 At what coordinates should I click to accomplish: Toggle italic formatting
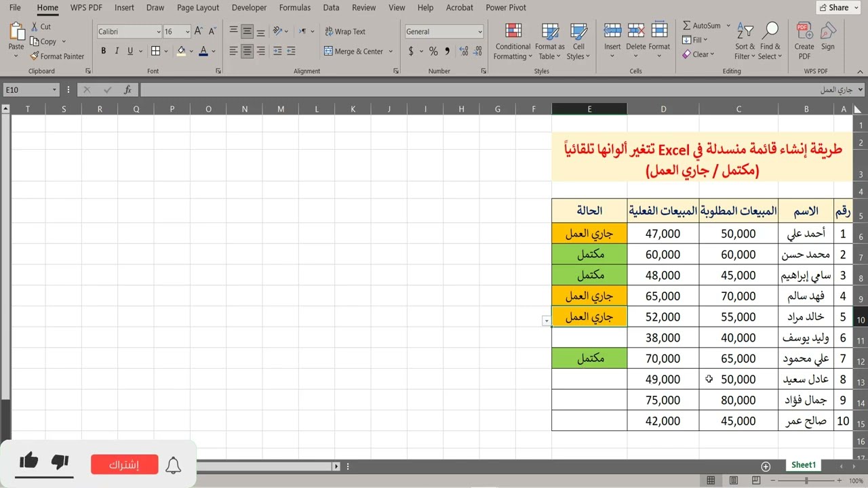tap(117, 51)
